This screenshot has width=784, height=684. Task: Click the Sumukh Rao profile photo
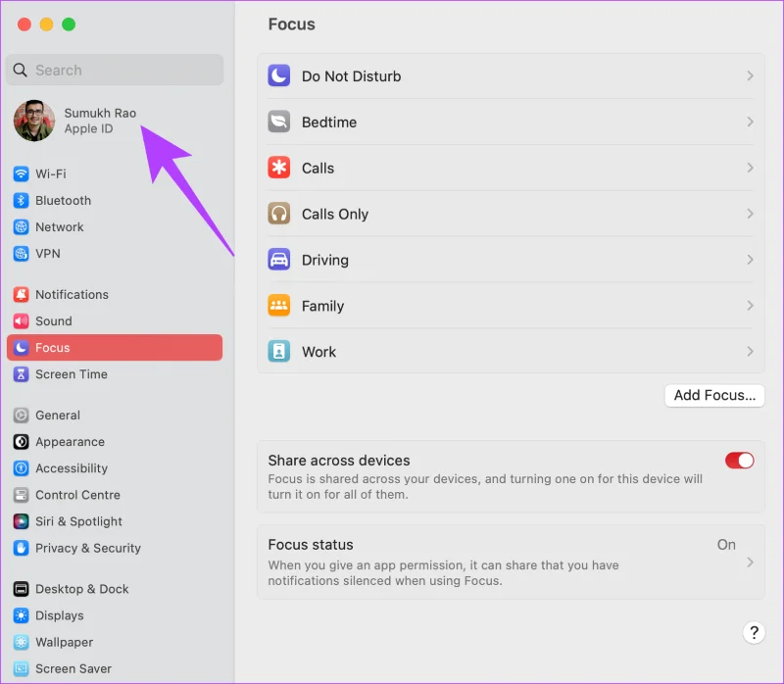34,121
